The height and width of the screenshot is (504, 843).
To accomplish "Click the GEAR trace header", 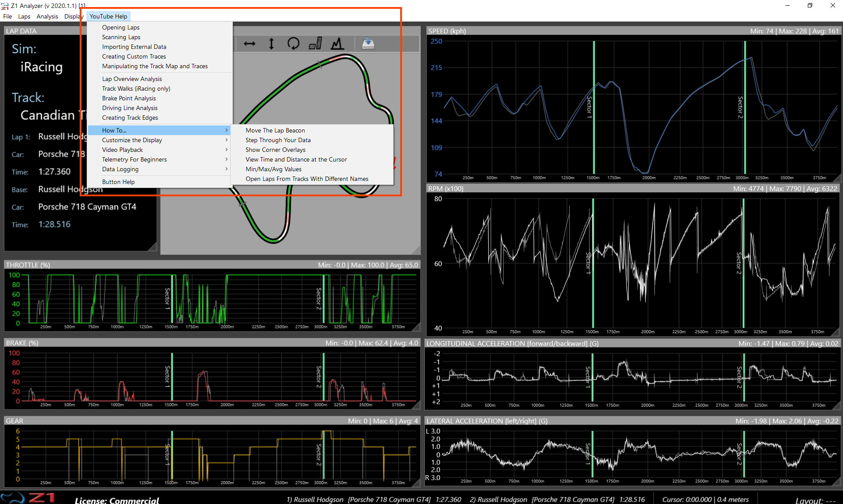I will [15, 421].
